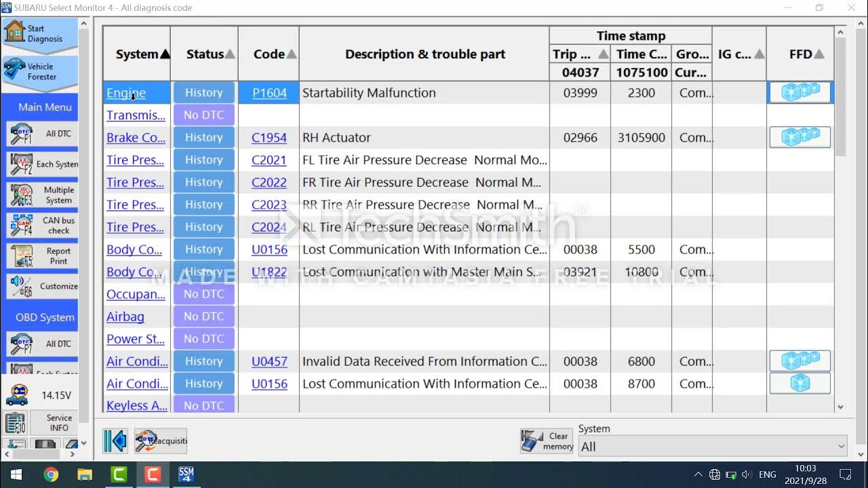Open FFD data for Engine P1604 row

pyautogui.click(x=800, y=93)
